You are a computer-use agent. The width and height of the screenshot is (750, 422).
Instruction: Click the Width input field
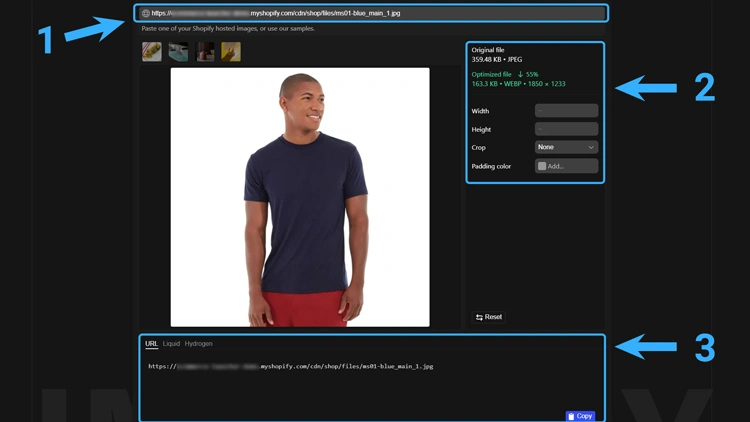pyautogui.click(x=566, y=111)
